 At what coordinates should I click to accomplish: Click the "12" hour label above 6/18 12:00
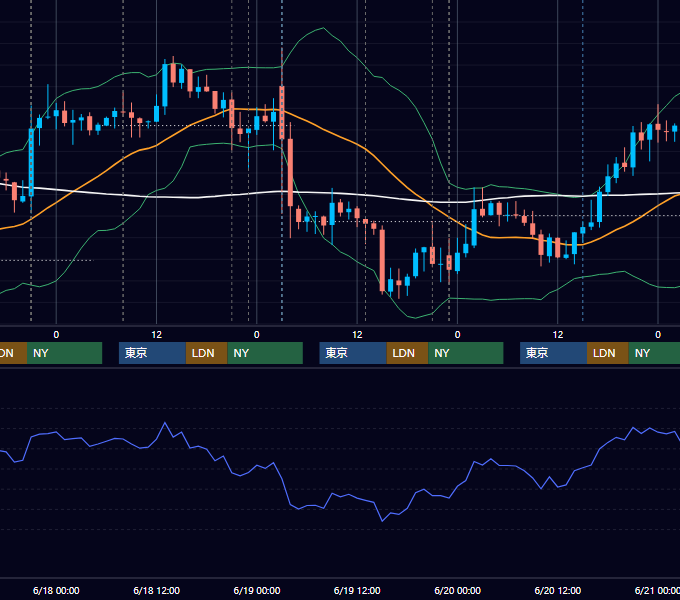[157, 335]
